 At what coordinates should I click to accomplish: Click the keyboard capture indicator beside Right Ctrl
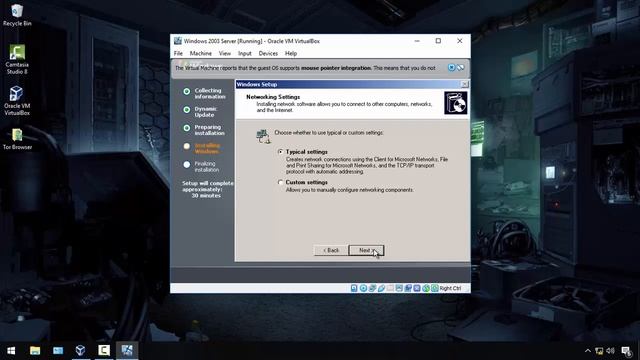tap(435, 288)
